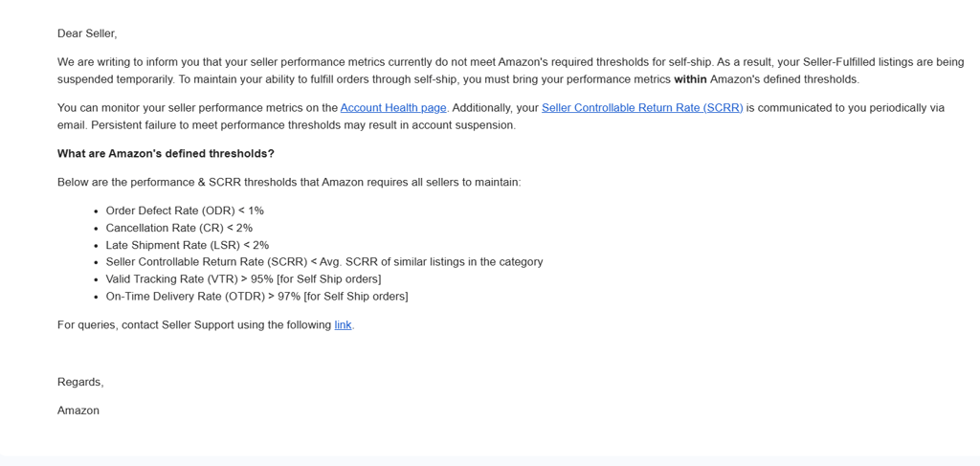980x466 pixels.
Task: Click the SCRR similar listings bullet item
Action: pyautogui.click(x=323, y=262)
